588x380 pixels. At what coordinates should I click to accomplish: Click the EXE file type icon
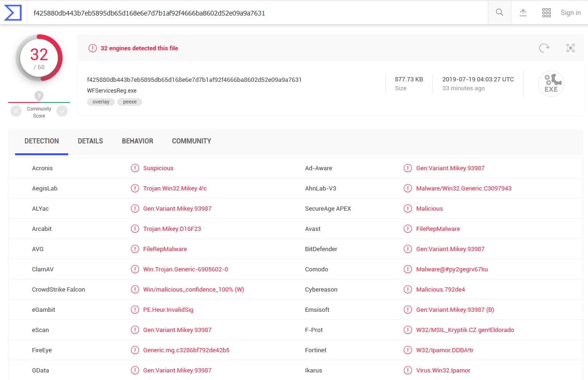click(551, 83)
